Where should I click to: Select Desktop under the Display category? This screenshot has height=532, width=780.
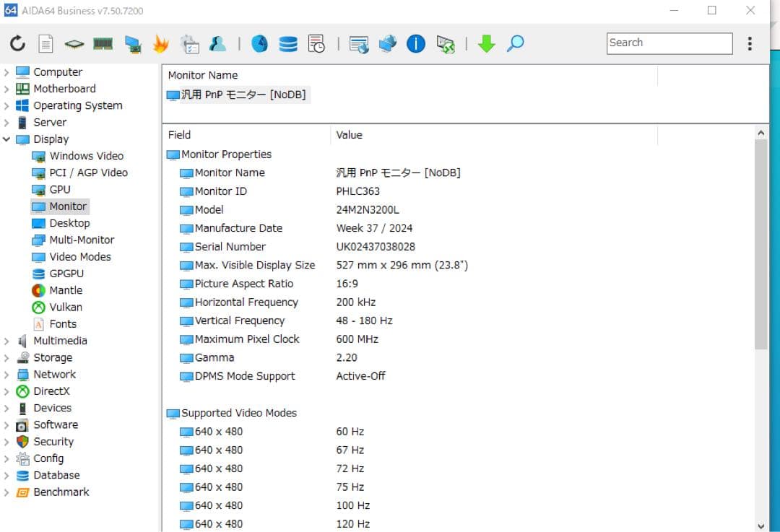coord(69,223)
